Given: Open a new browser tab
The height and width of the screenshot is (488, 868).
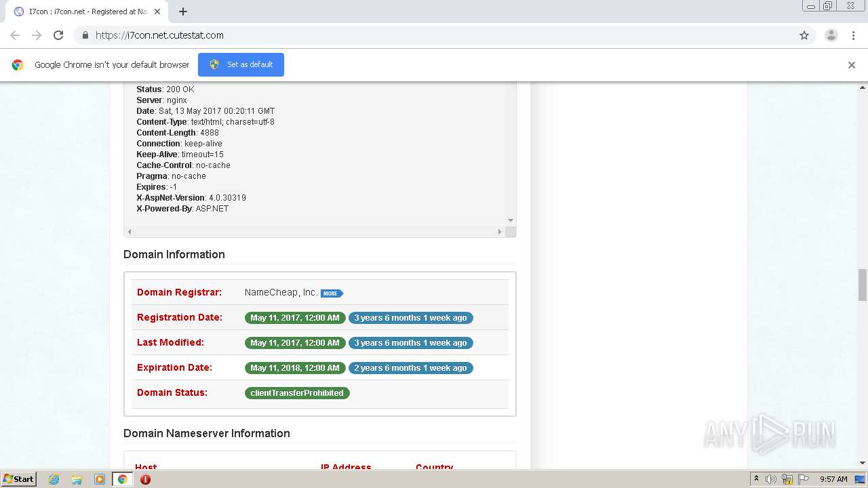Looking at the screenshot, I should (x=183, y=12).
